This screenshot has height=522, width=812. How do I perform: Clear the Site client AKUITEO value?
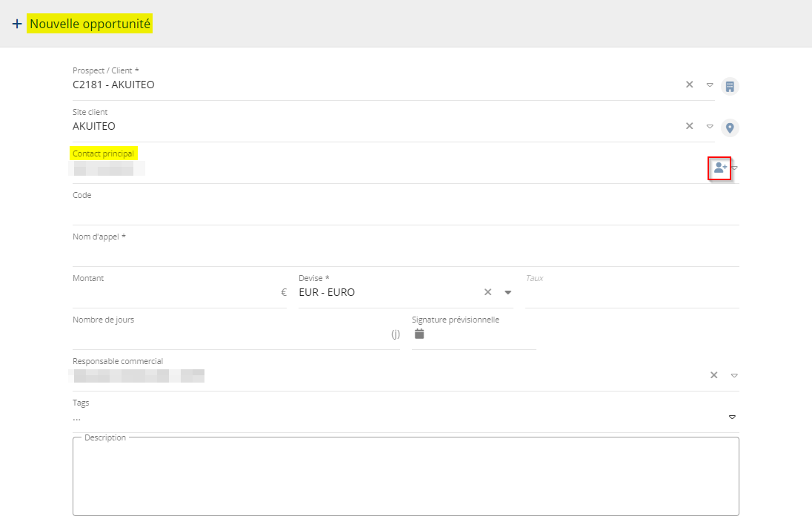pyautogui.click(x=689, y=126)
